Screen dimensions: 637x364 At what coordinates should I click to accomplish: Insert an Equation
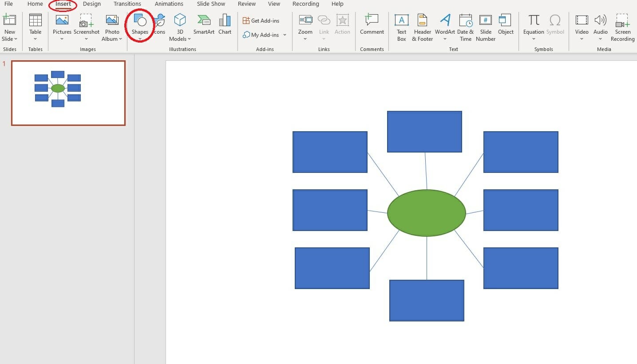click(533, 27)
